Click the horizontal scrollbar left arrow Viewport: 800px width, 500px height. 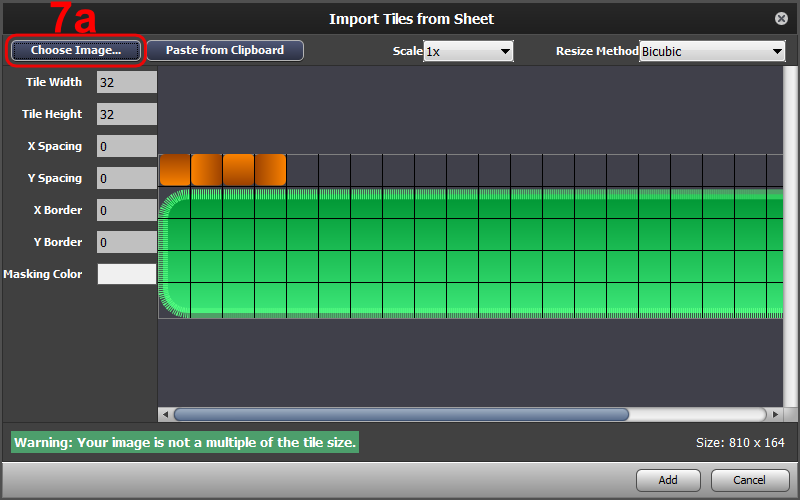click(x=165, y=414)
